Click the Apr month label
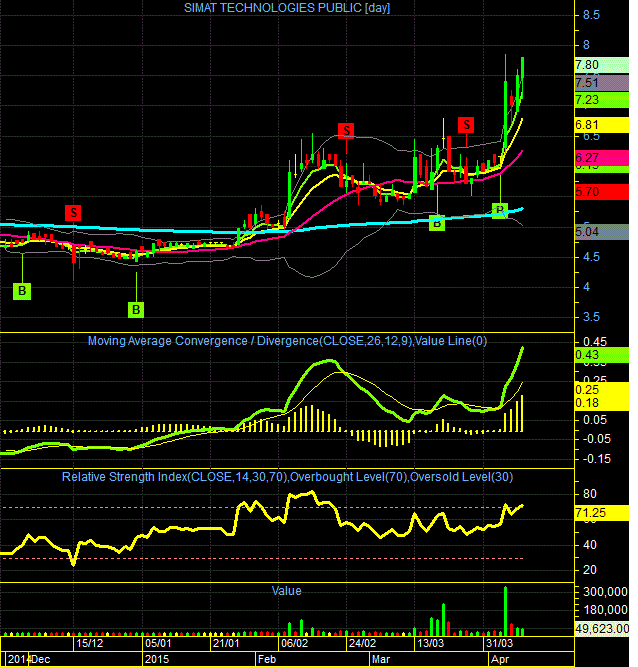This screenshot has width=638, height=667. (x=500, y=659)
